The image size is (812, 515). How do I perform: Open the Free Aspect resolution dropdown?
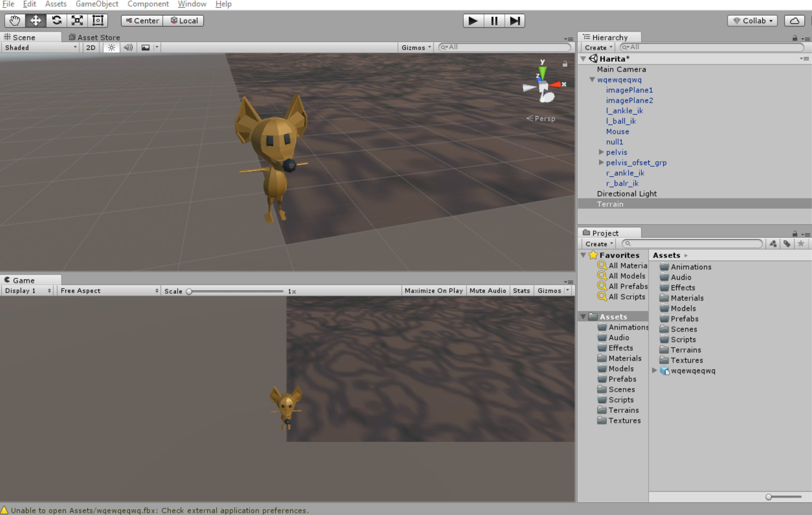(x=107, y=290)
